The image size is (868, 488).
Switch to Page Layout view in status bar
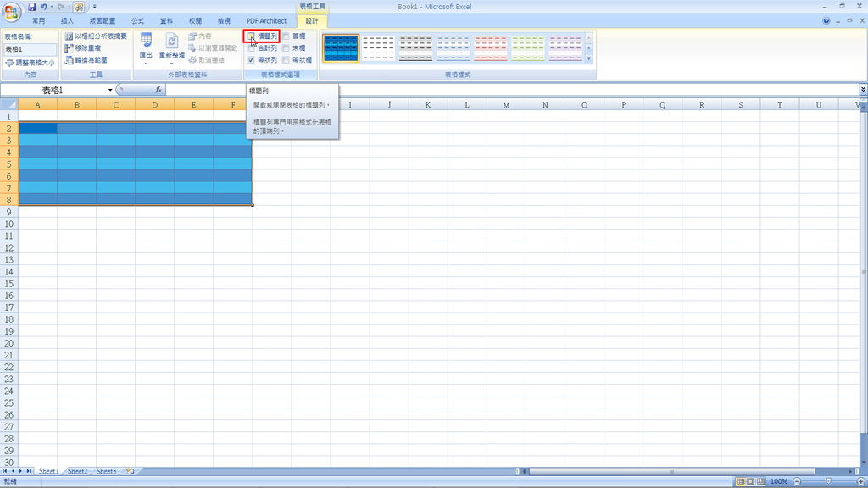pyautogui.click(x=751, y=481)
